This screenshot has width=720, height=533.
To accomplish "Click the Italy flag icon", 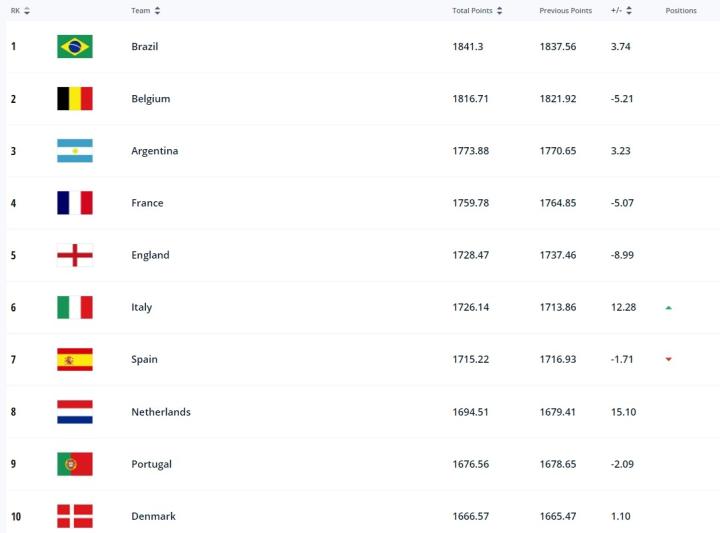I will click(75, 307).
